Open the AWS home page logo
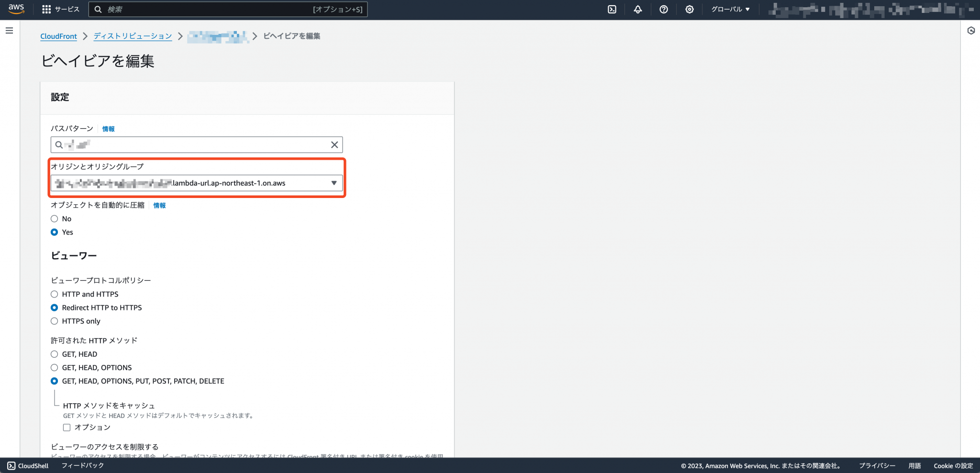 pyautogui.click(x=16, y=9)
